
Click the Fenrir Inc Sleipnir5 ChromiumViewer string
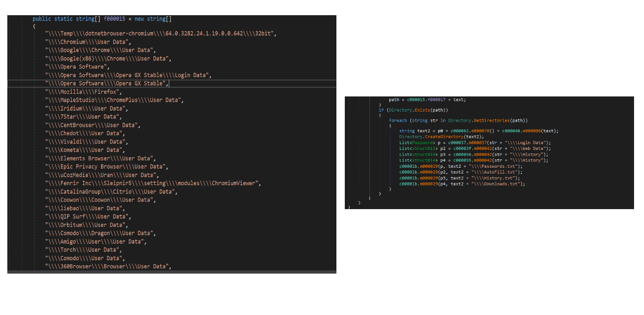coord(153,183)
